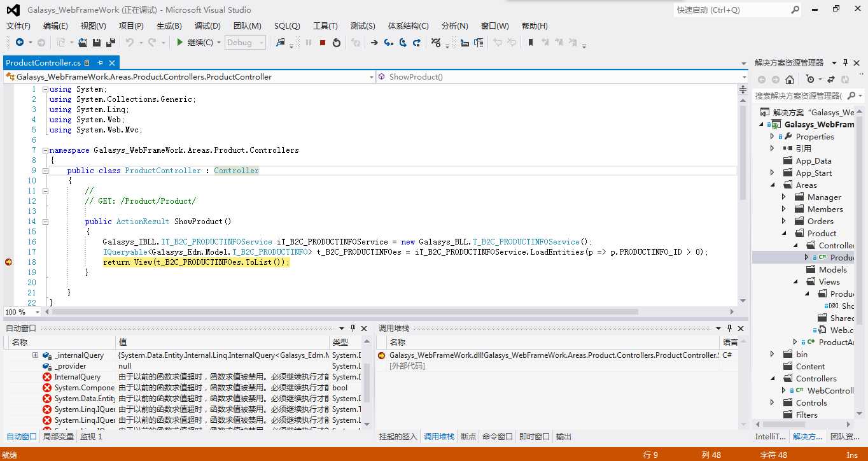Open the Debug configuration dropdown
The image size is (868, 461).
(x=246, y=43)
